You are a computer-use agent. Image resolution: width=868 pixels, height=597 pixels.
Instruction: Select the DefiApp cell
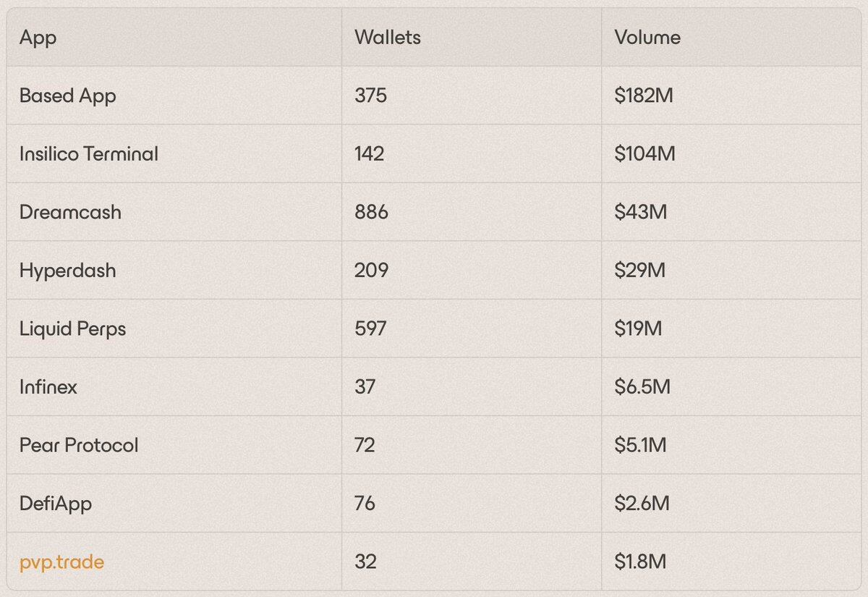[56, 503]
